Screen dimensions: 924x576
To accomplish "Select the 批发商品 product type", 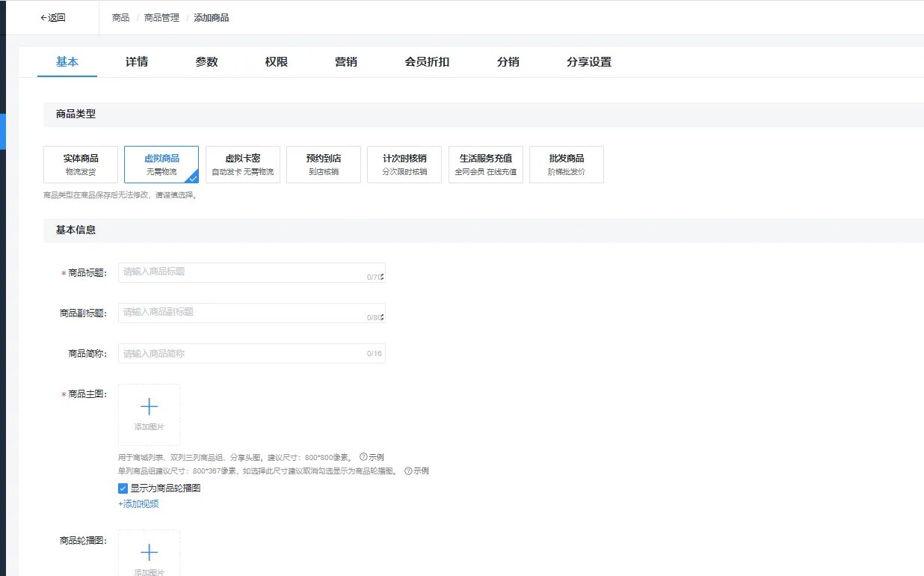I will pyautogui.click(x=566, y=165).
